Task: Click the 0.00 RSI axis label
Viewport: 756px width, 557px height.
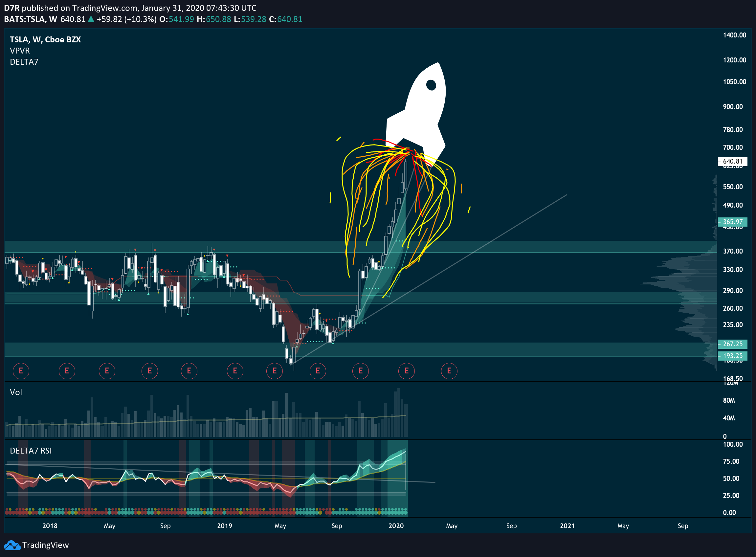Action: click(x=729, y=513)
